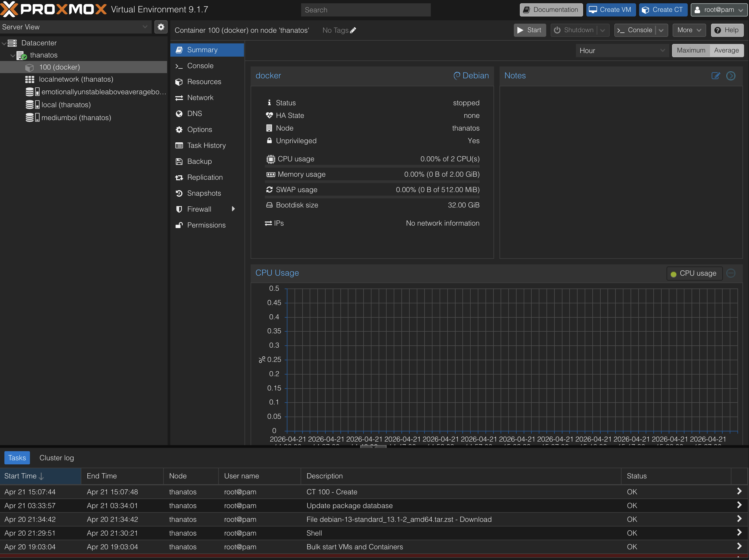Click the panel resize splitter handle
Screen dimensions: 749x560
click(373, 447)
